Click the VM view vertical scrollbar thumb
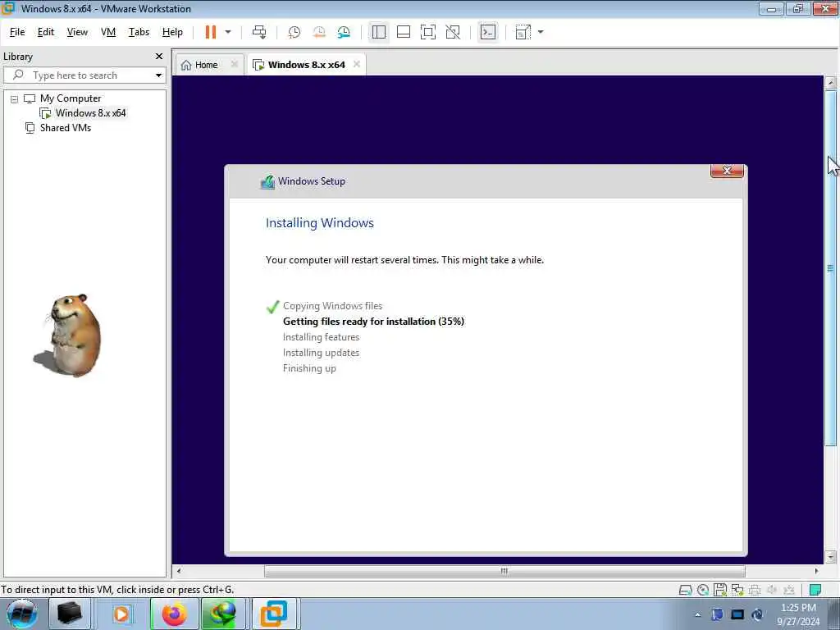Screen dimensions: 840x630 tap(830, 268)
